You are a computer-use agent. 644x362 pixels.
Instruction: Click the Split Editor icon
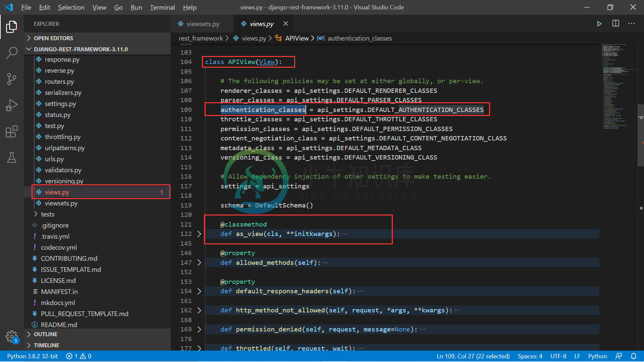tap(616, 24)
